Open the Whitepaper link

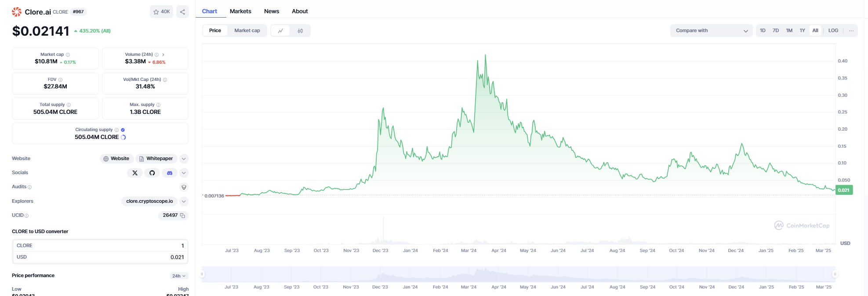tap(156, 159)
